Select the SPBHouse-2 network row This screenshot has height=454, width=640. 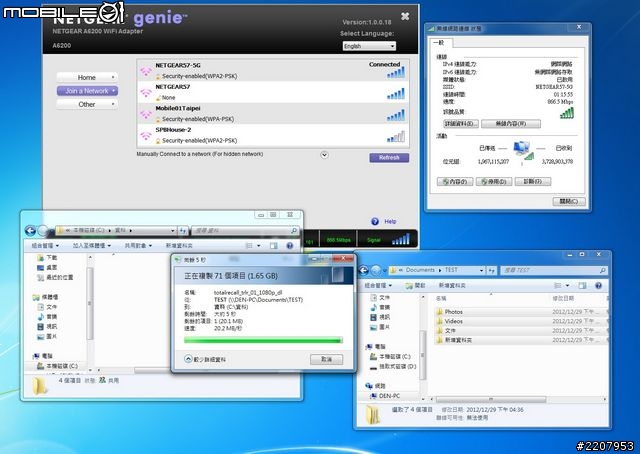273,135
